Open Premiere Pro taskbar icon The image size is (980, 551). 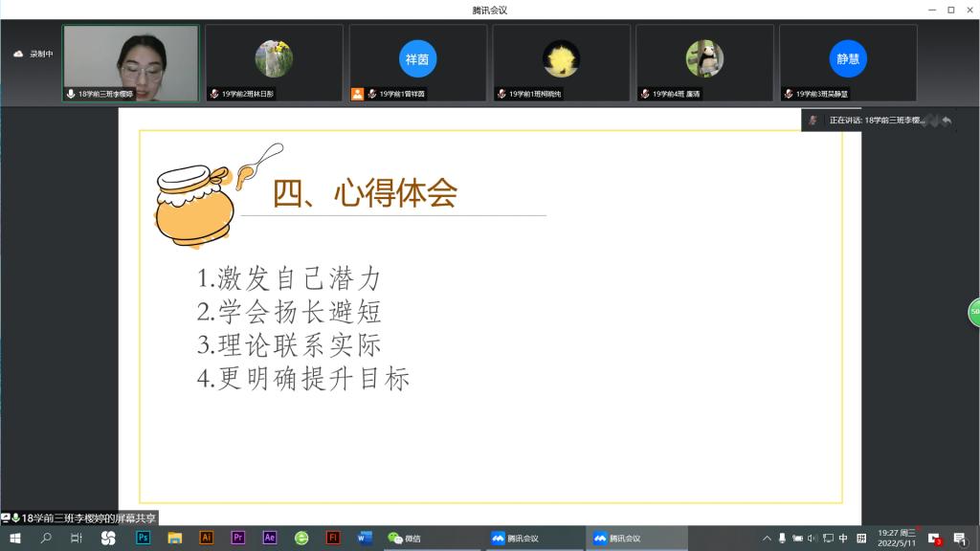238,538
